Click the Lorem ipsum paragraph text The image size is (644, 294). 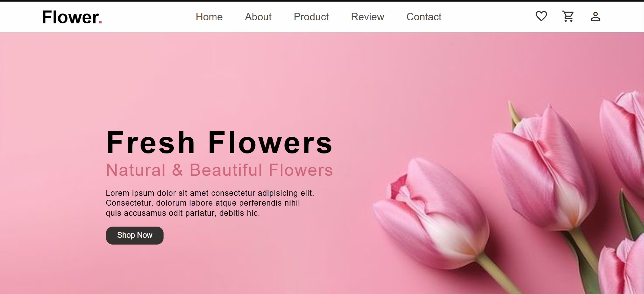210,203
